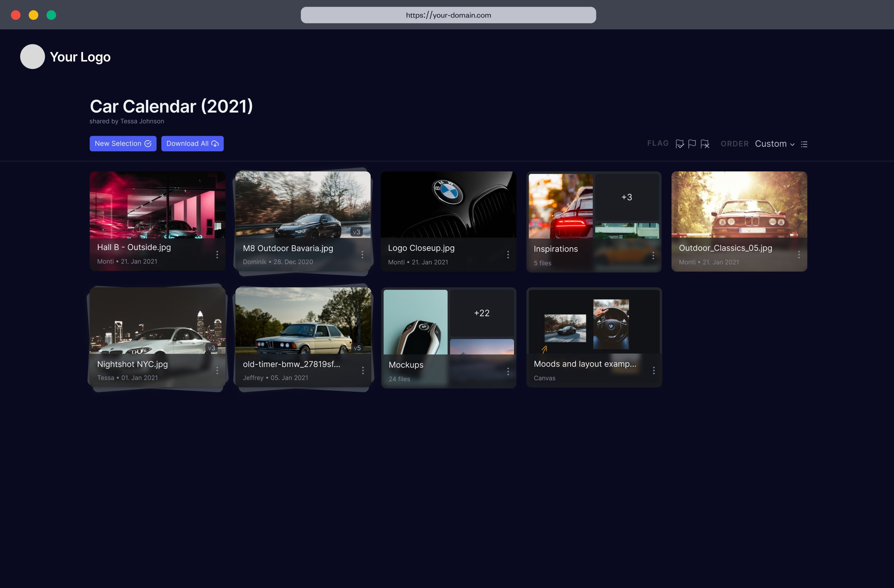Click the share icon on Inspirations folder
The height and width of the screenshot is (588, 894).
point(654,255)
